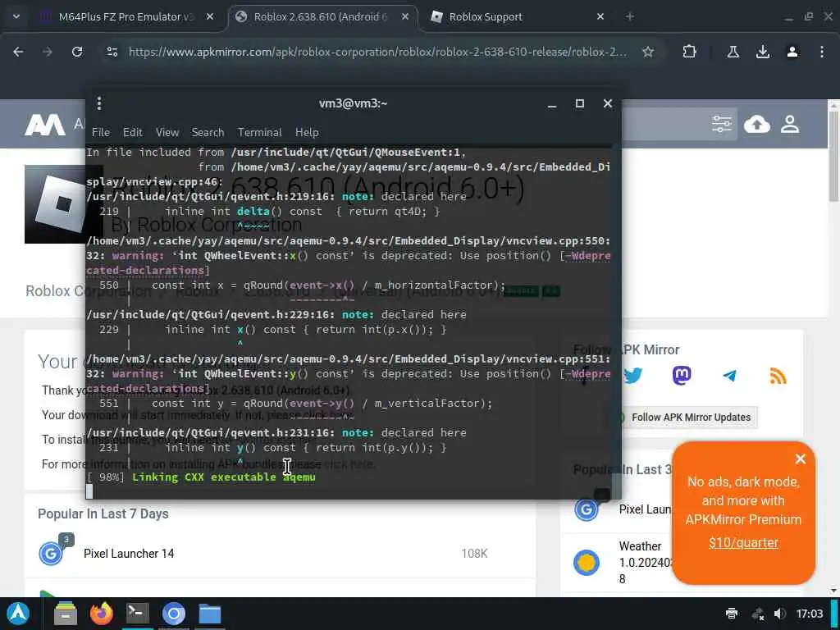The width and height of the screenshot is (840, 630).
Task: Open the terminal Help menu
Action: point(307,132)
